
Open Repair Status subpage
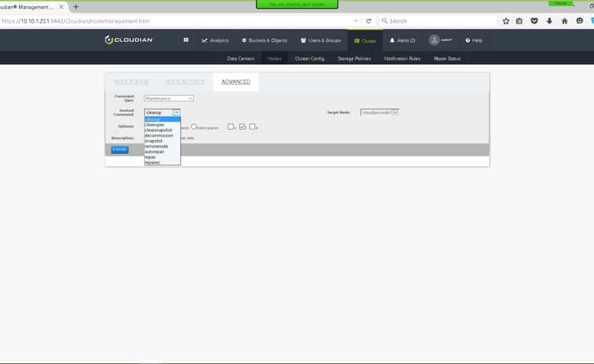point(447,59)
